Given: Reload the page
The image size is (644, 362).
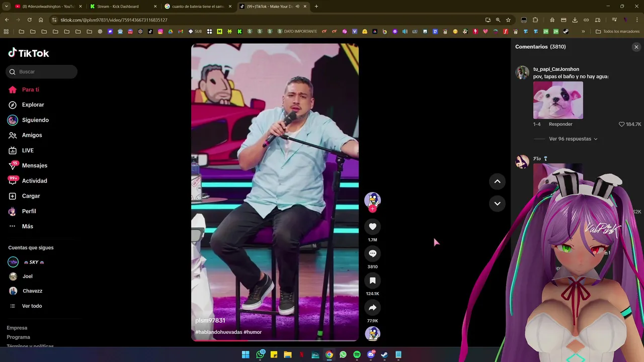Looking at the screenshot, I should [29, 20].
